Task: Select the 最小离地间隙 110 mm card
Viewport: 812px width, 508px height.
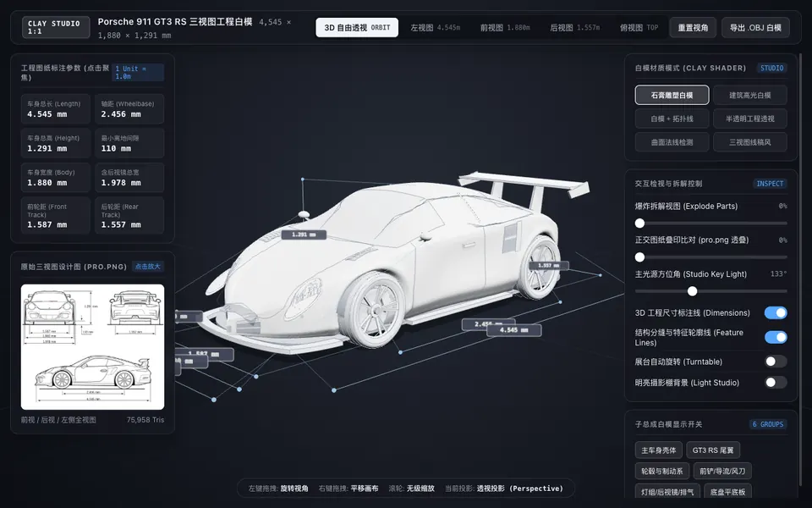Action: tap(129, 144)
